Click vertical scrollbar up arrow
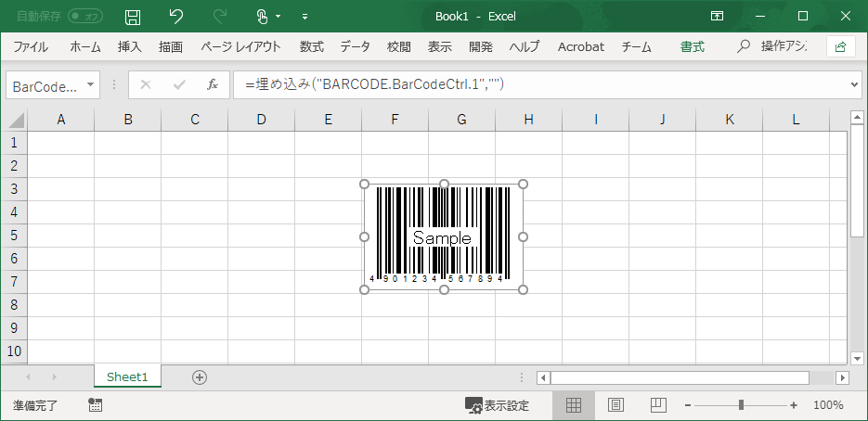This screenshot has width=868, height=421. click(x=857, y=117)
